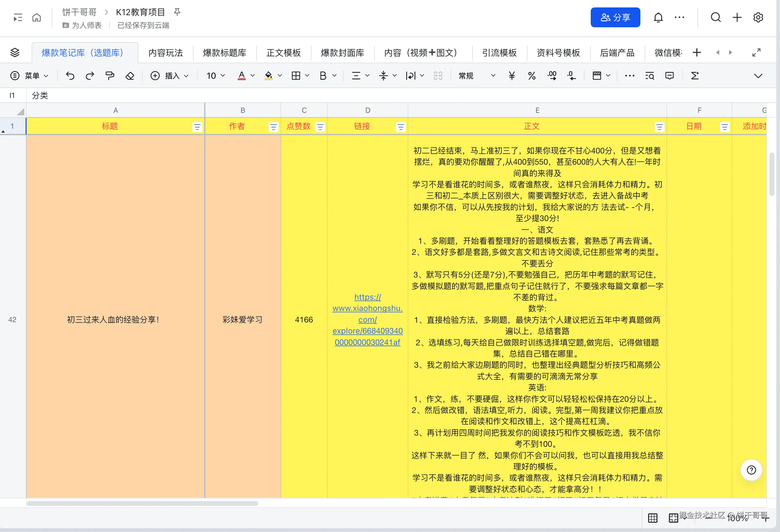
Task: Insert sum formula sigma icon
Action: point(695,76)
